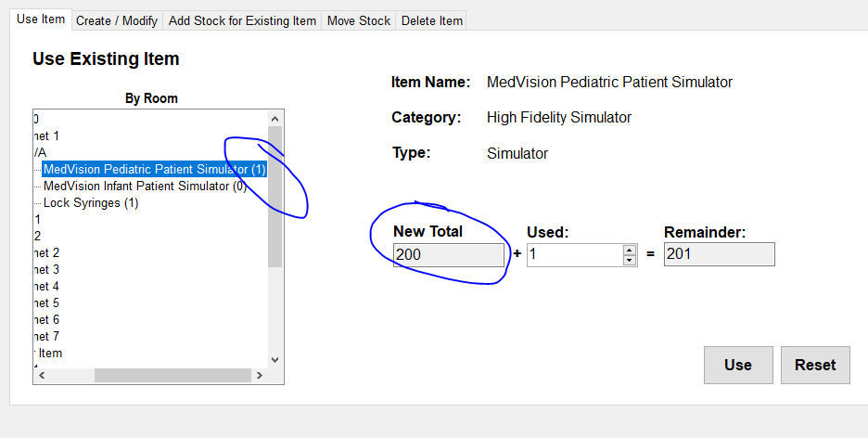The image size is (868, 438).
Task: Decrease Used value with down arrow
Action: tap(630, 260)
